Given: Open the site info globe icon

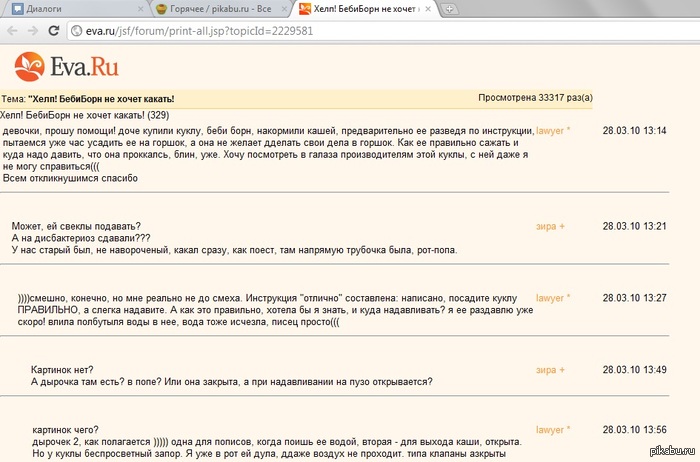Looking at the screenshot, I should pos(77,31).
